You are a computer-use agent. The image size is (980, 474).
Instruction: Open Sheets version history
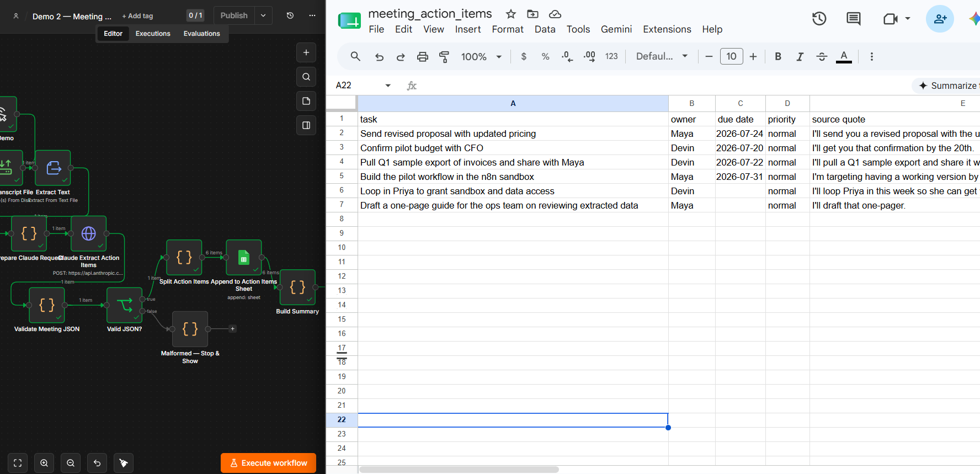819,19
